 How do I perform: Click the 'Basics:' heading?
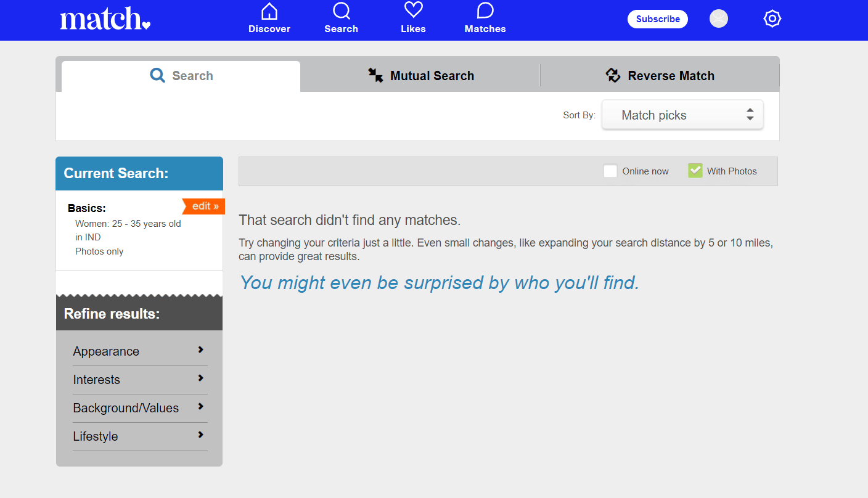click(87, 208)
